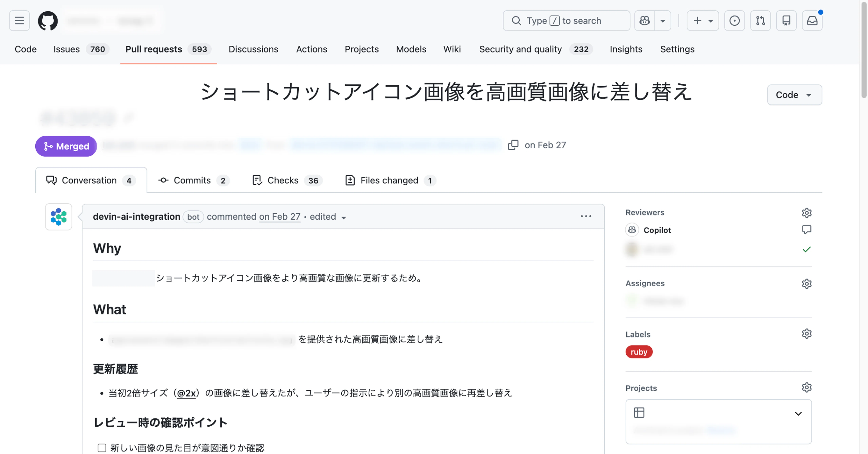Switch to the Code tab
Image resolution: width=868 pixels, height=454 pixels.
coord(26,49)
